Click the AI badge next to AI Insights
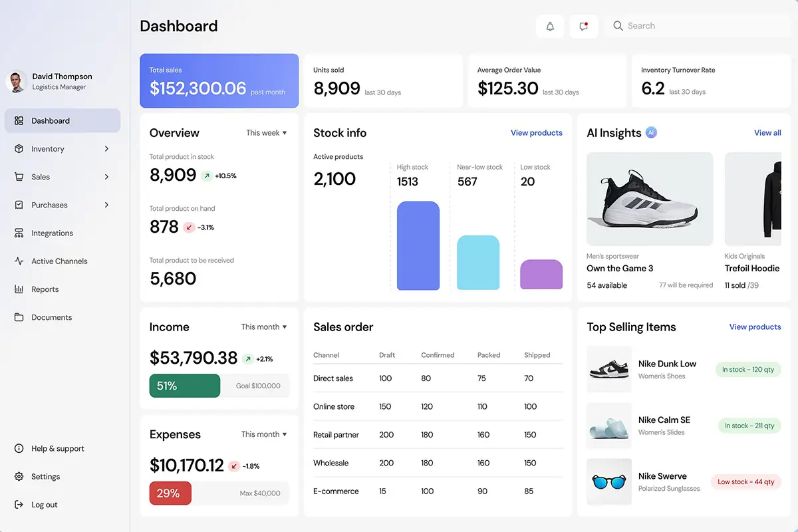The height and width of the screenshot is (532, 798). (x=651, y=132)
